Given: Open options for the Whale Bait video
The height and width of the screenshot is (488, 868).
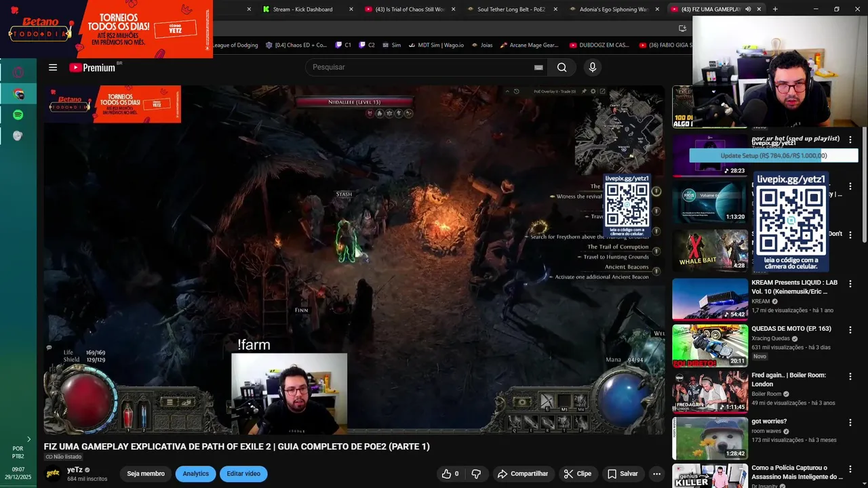Looking at the screenshot, I should pyautogui.click(x=850, y=235).
